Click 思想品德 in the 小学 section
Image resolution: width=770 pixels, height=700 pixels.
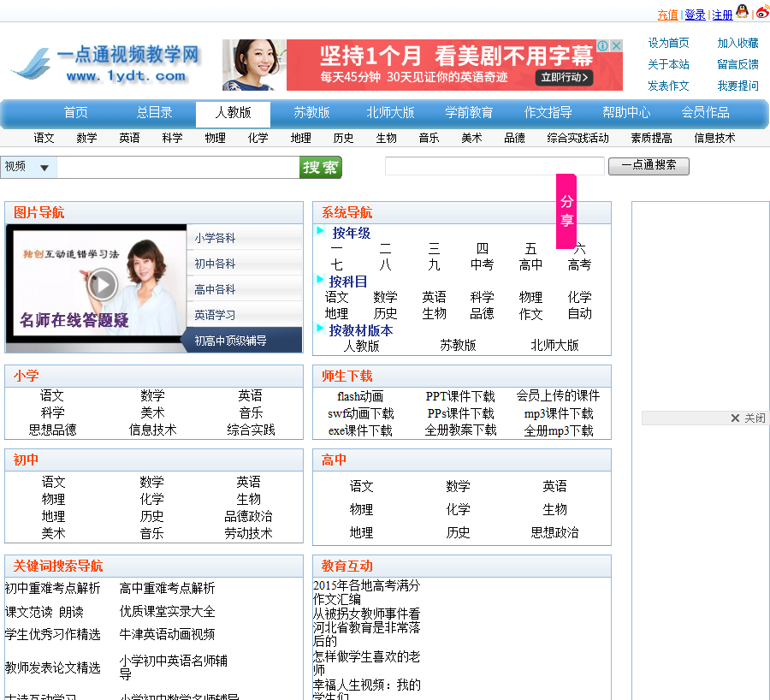pyautogui.click(x=52, y=430)
